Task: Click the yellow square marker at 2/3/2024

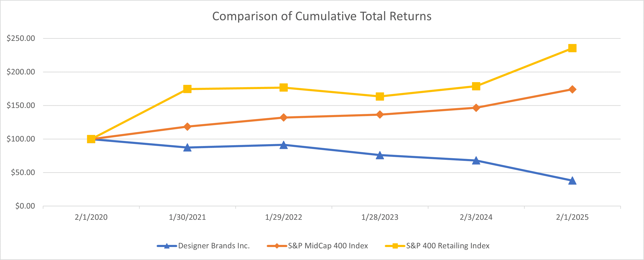Action: [476, 86]
